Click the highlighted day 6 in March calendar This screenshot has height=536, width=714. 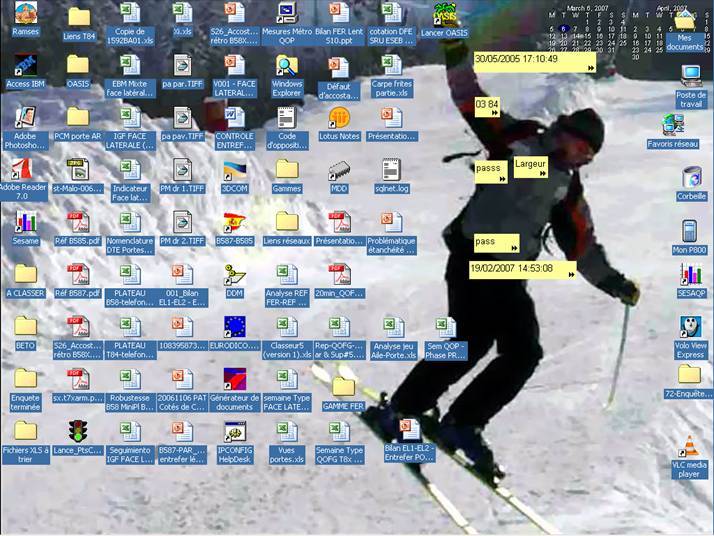pos(563,29)
